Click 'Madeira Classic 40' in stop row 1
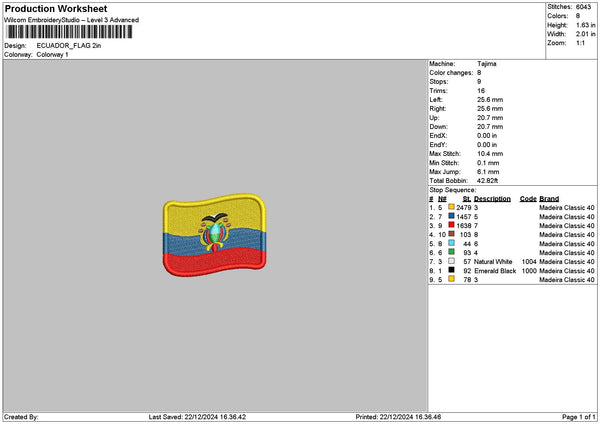 (x=567, y=208)
